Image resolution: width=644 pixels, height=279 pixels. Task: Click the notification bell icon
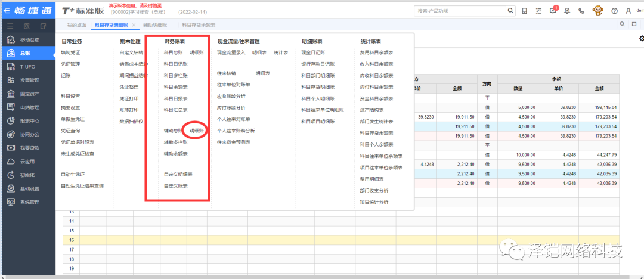(566, 11)
